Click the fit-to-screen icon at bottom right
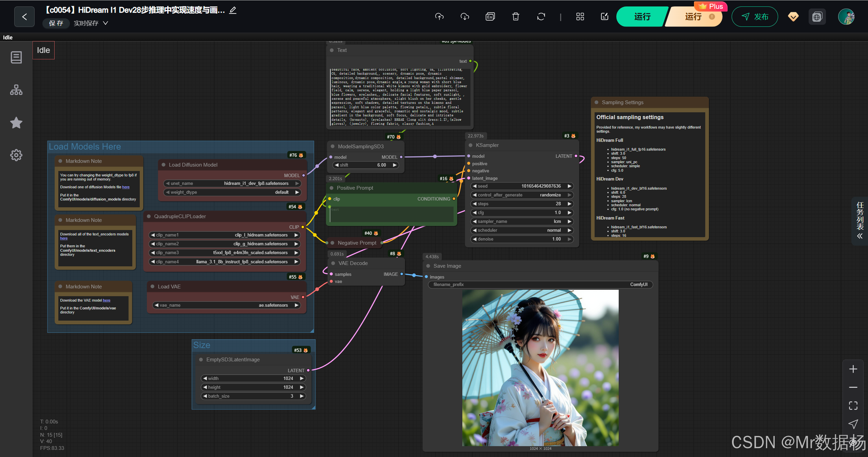The height and width of the screenshot is (457, 868). [x=853, y=405]
